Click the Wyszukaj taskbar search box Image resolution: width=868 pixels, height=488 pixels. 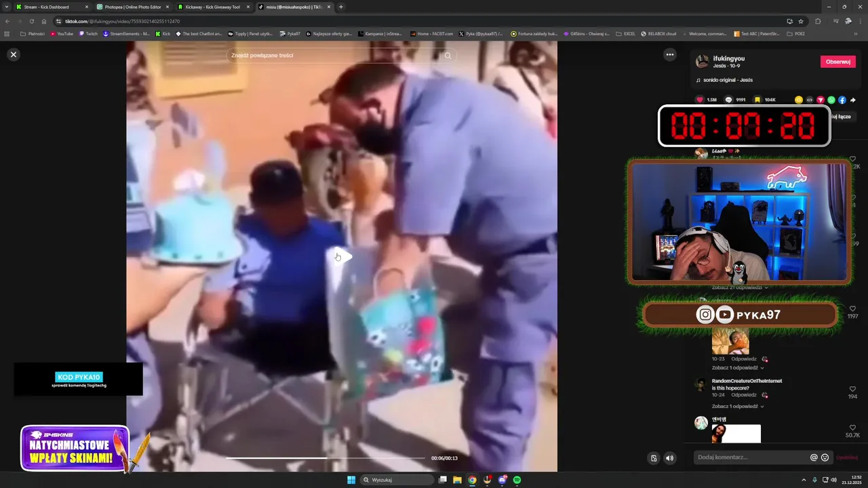tap(397, 480)
